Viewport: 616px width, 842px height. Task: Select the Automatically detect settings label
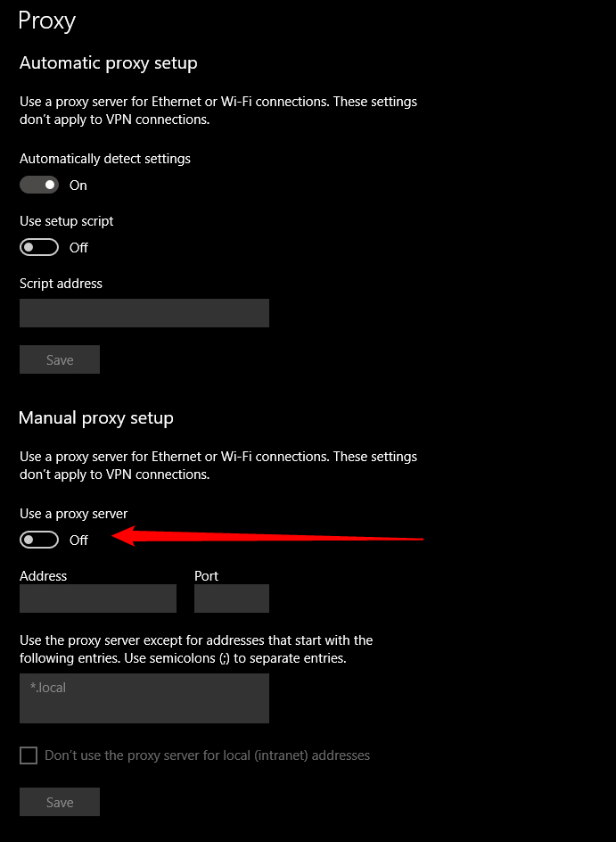click(105, 158)
